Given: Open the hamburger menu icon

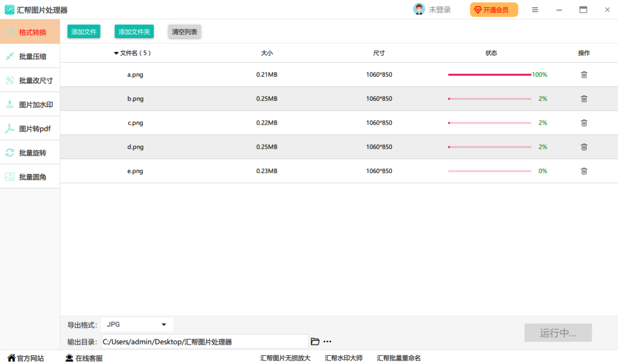Looking at the screenshot, I should [x=535, y=10].
